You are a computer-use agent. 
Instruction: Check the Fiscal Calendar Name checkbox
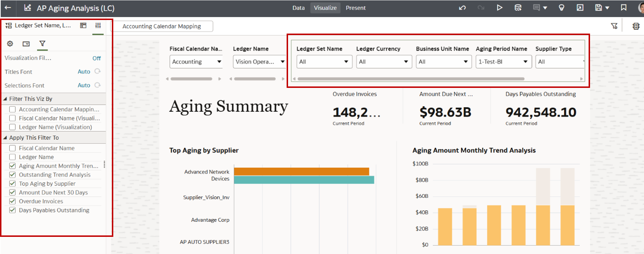coord(13,148)
